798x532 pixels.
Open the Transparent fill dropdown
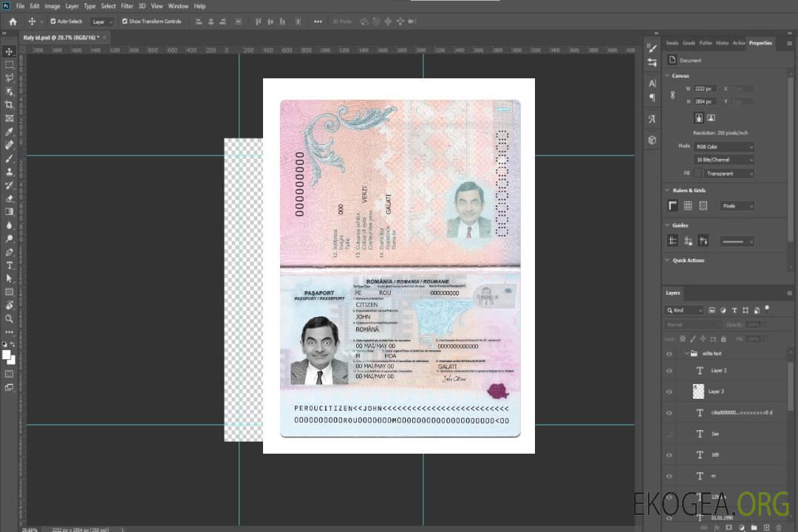(x=729, y=174)
